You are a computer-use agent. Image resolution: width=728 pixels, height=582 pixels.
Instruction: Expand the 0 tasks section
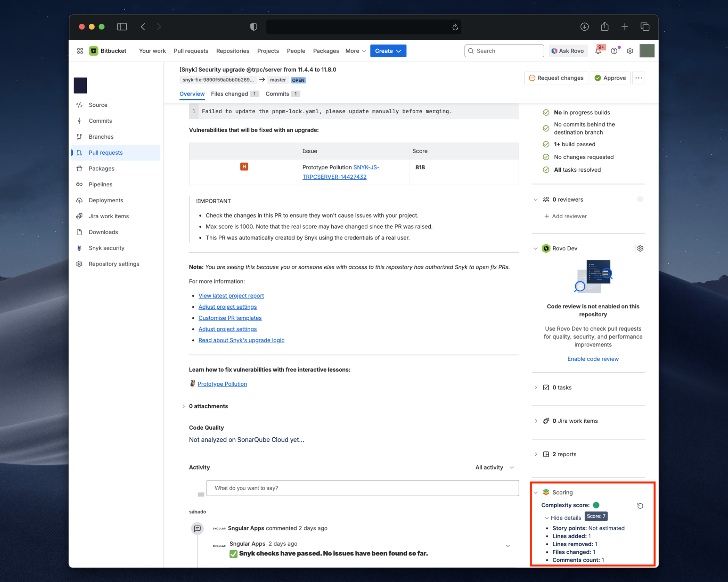pyautogui.click(x=562, y=388)
